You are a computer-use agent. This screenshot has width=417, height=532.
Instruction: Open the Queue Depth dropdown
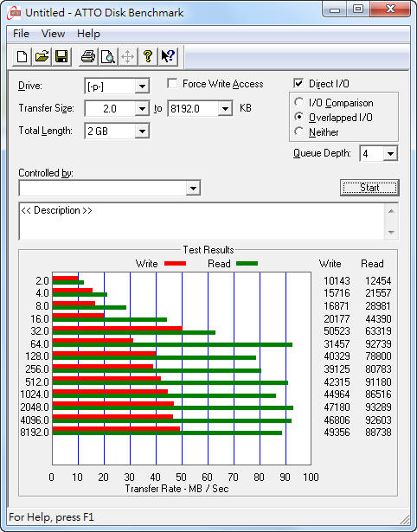click(390, 154)
